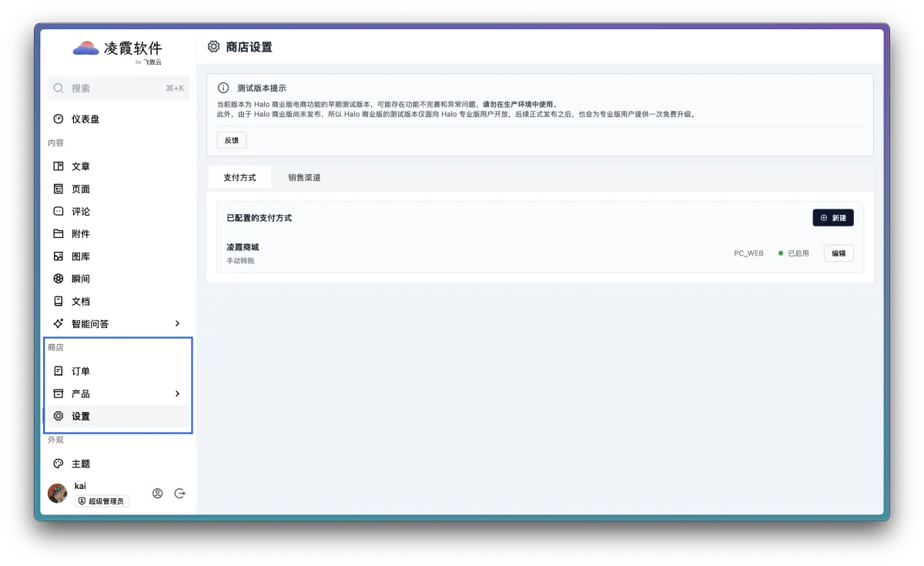The image size is (924, 566).
Task: Open the 主题 themes icon under 外观
Action: click(59, 464)
